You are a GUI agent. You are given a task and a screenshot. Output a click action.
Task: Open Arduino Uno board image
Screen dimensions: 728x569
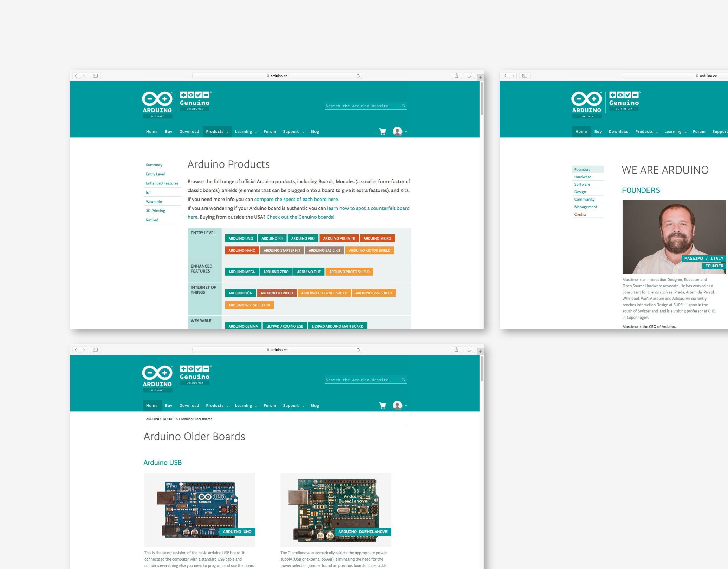coord(200,510)
